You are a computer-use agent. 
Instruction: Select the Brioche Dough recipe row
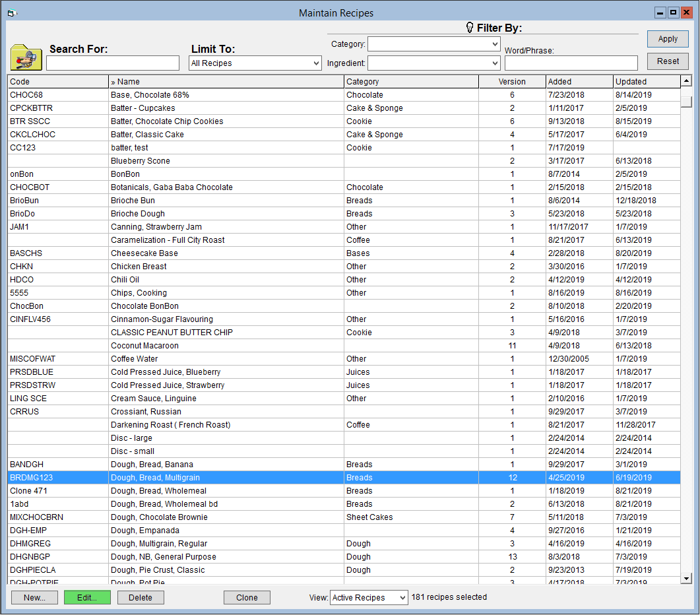point(344,214)
